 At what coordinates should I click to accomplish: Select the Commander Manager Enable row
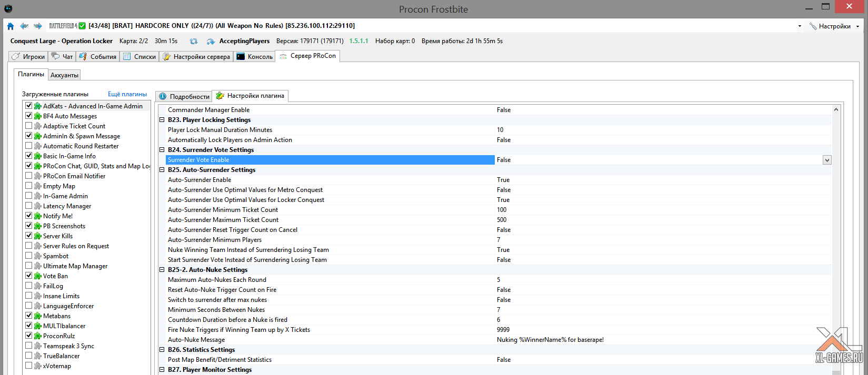[x=499, y=110]
